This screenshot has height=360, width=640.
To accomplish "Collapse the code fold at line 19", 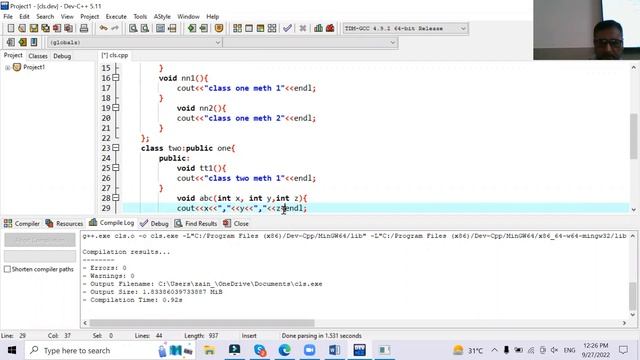I will point(116,108).
